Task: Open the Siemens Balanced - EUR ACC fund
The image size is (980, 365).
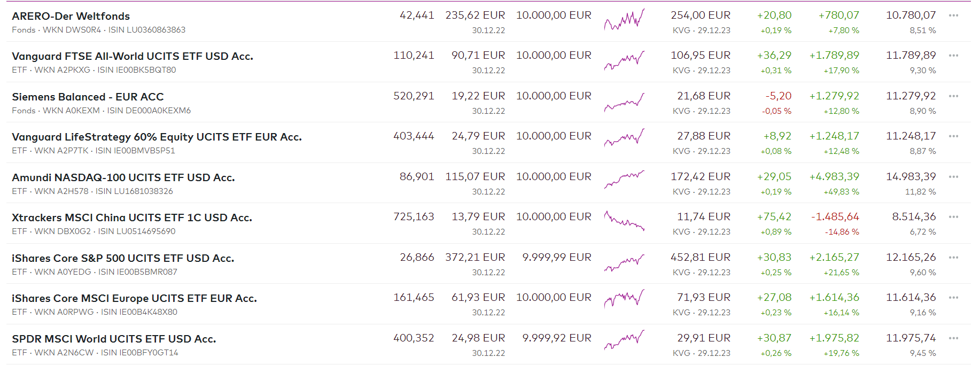Action: (88, 97)
